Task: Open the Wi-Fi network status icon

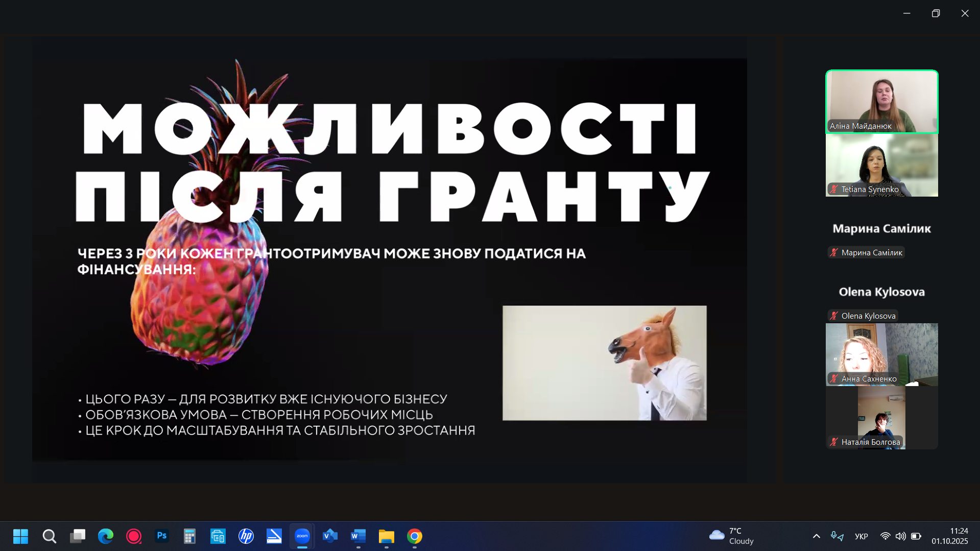Action: pyautogui.click(x=885, y=536)
